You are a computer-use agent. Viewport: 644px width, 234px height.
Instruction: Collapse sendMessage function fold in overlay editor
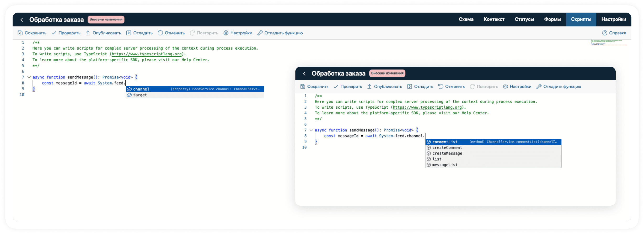(x=311, y=130)
